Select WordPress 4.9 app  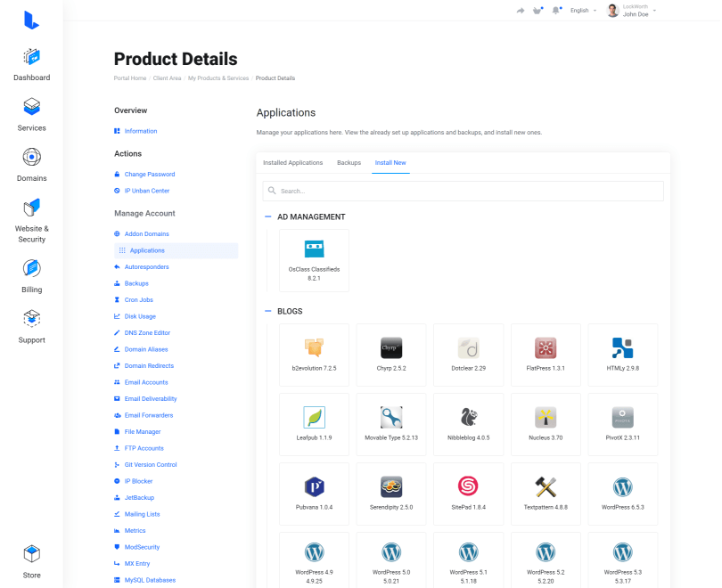314,559
